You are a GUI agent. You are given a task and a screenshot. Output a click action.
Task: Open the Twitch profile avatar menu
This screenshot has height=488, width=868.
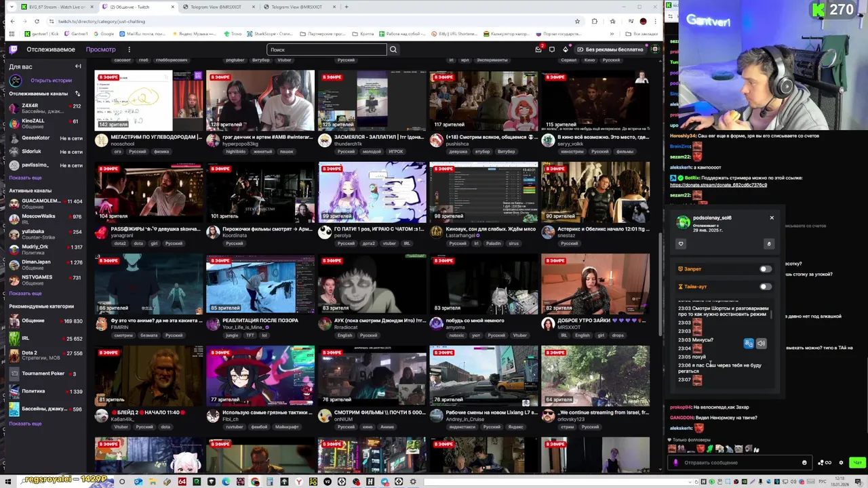[x=654, y=49]
